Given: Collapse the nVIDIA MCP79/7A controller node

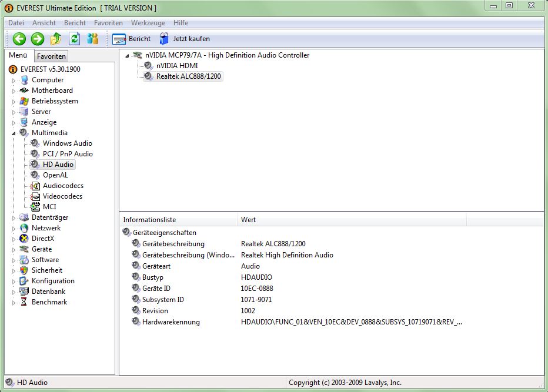Looking at the screenshot, I should pos(127,56).
